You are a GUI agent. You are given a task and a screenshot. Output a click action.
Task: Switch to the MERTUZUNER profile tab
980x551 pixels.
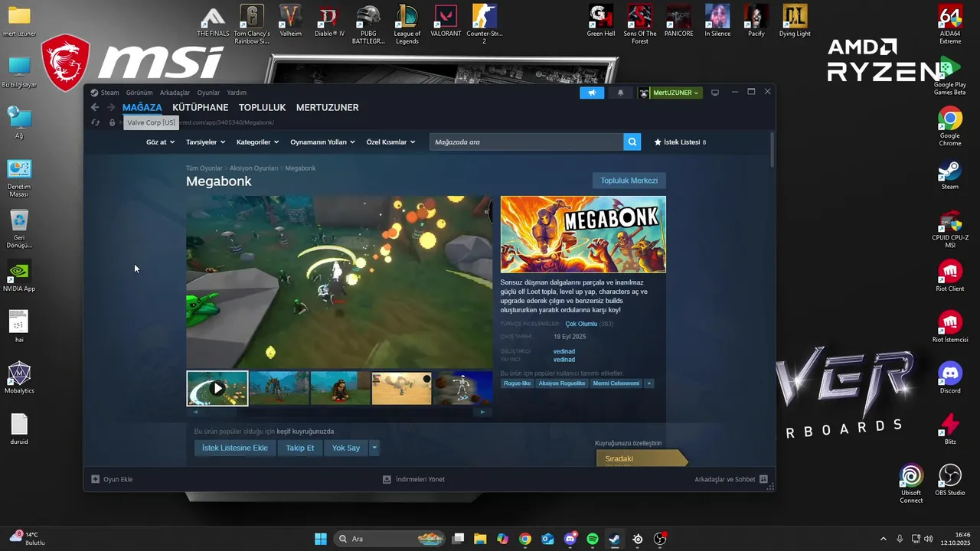coord(328,107)
